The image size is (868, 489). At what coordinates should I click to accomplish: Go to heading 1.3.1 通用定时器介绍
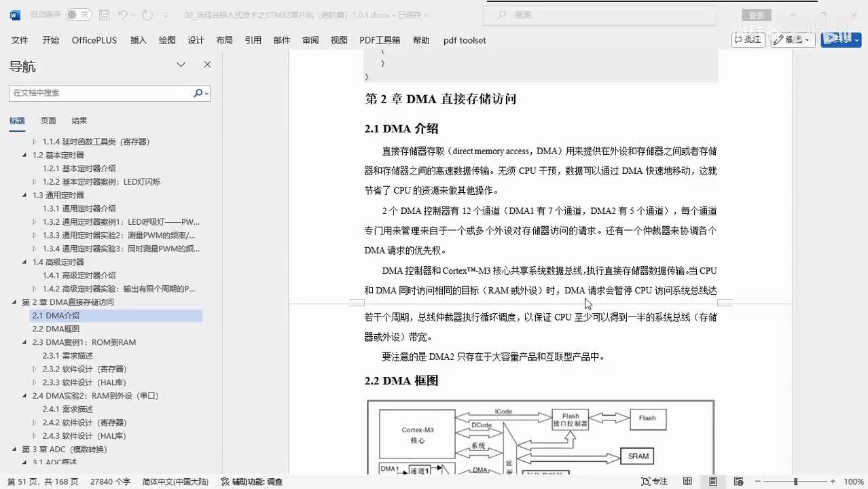coord(79,209)
